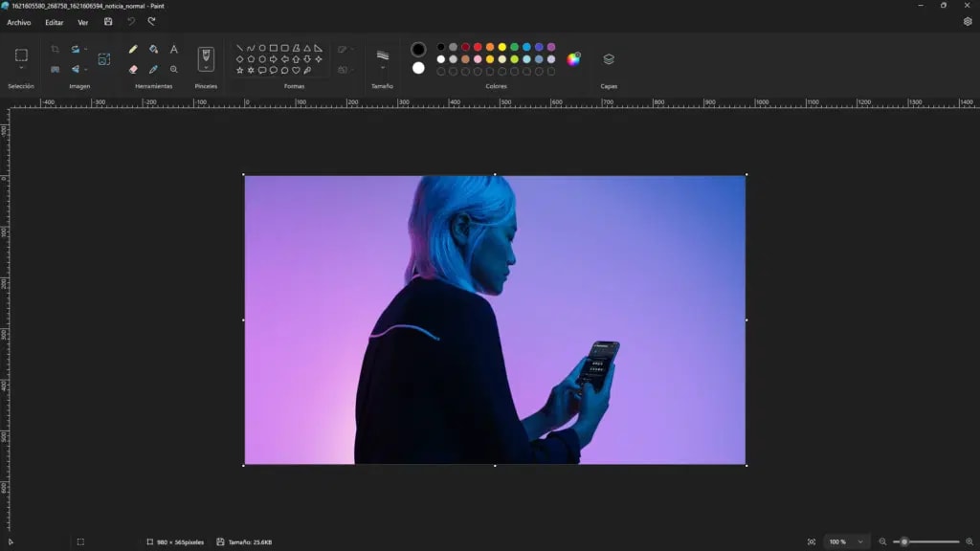Screen dimensions: 980x551
Task: Click the Save disk icon
Action: coord(108,22)
